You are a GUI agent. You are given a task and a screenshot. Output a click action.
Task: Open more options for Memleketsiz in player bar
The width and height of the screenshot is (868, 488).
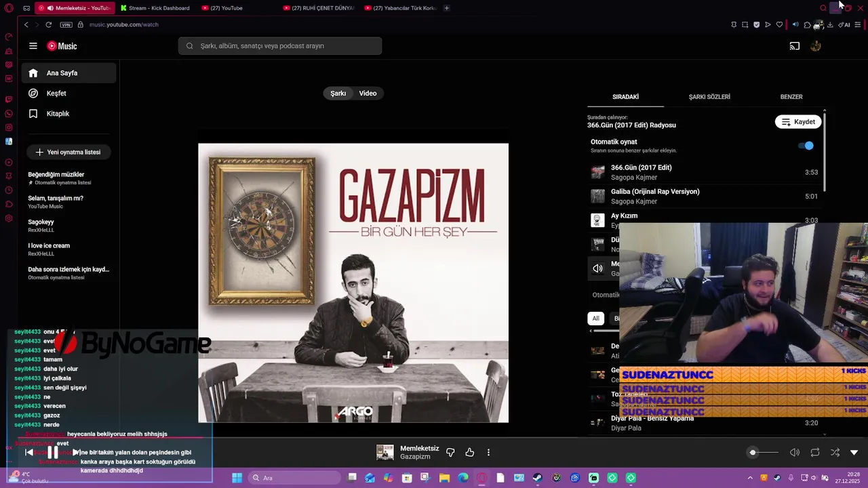point(488,452)
